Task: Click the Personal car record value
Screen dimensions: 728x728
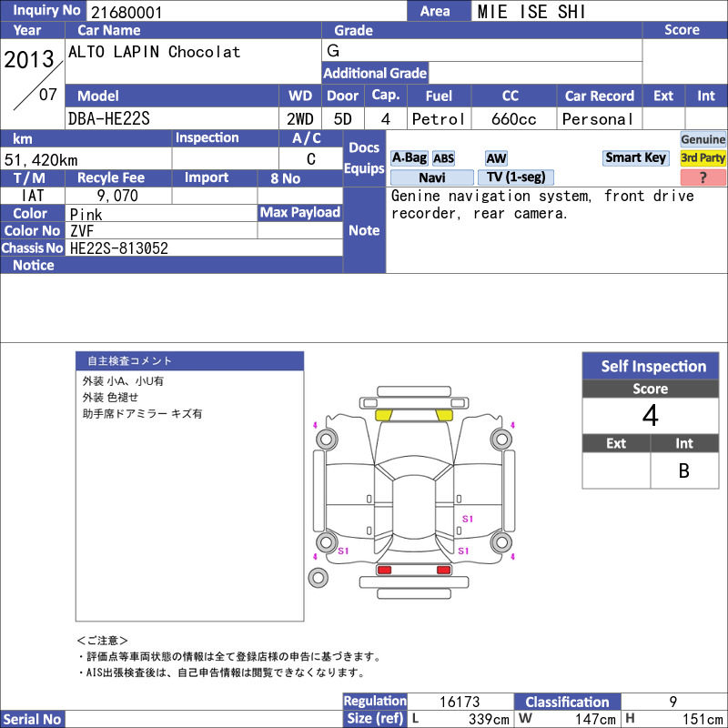Action: coord(598,119)
